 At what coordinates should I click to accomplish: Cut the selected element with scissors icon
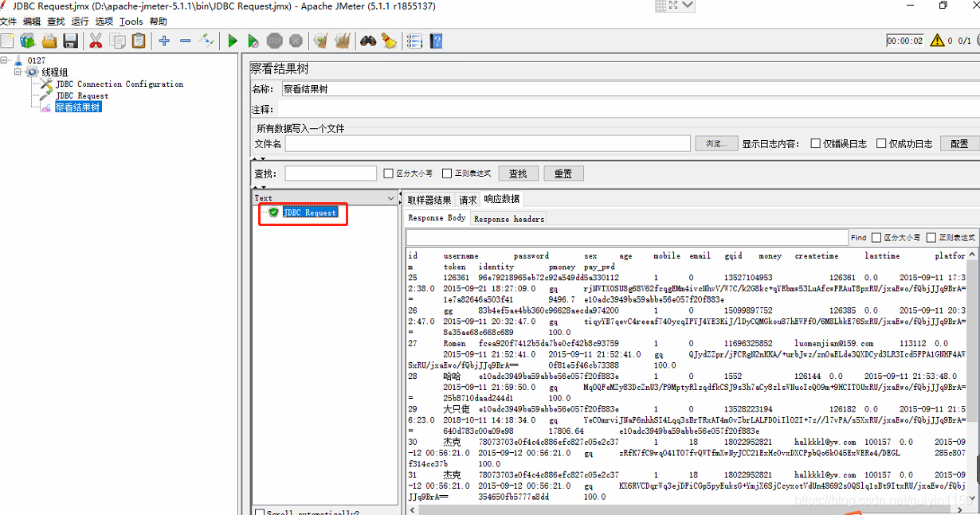[x=95, y=41]
